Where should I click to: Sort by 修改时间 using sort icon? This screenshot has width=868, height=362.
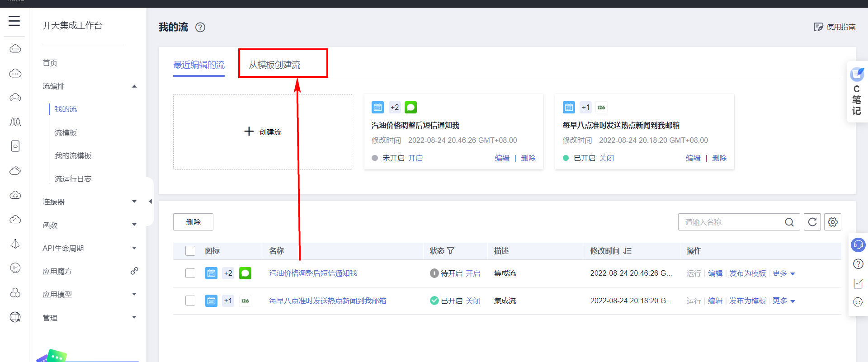(627, 251)
